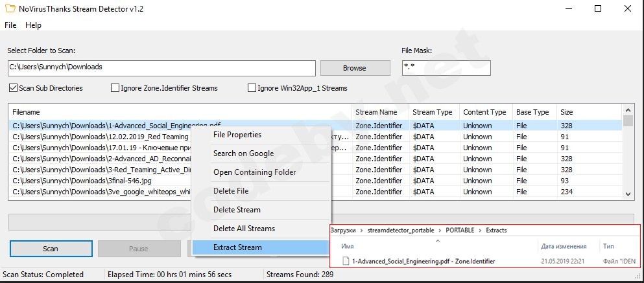Toggle Scan Sub Directories checkbox

pos(13,88)
